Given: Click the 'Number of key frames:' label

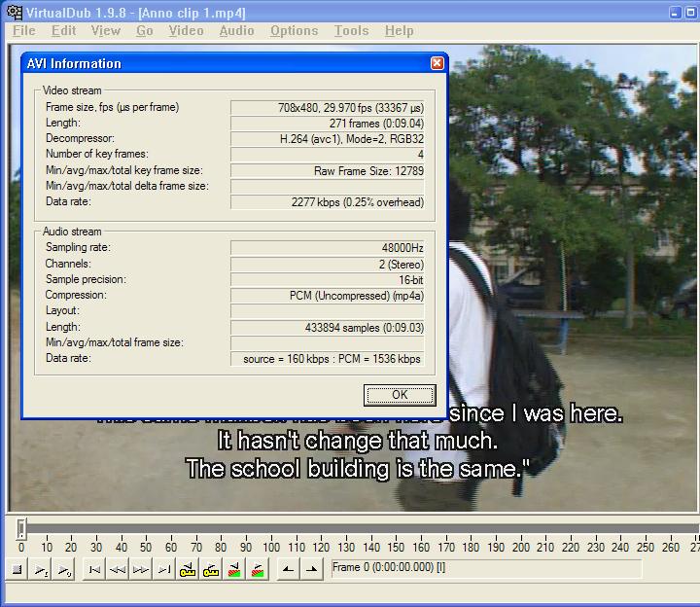Looking at the screenshot, I should (97, 154).
